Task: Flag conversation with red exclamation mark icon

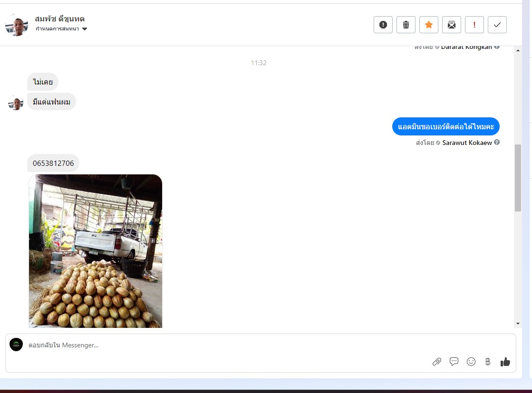Action: (x=474, y=25)
